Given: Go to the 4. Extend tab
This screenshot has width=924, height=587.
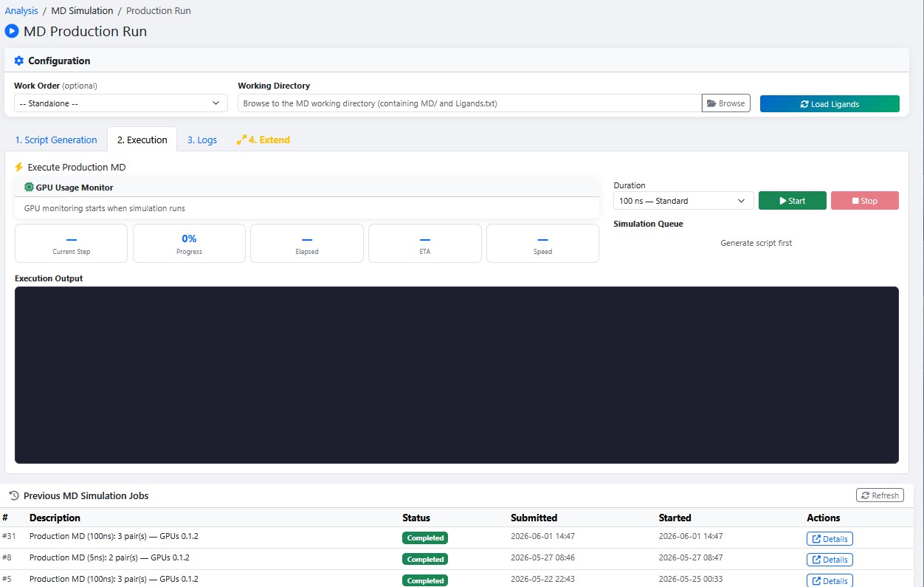Looking at the screenshot, I should click(263, 140).
